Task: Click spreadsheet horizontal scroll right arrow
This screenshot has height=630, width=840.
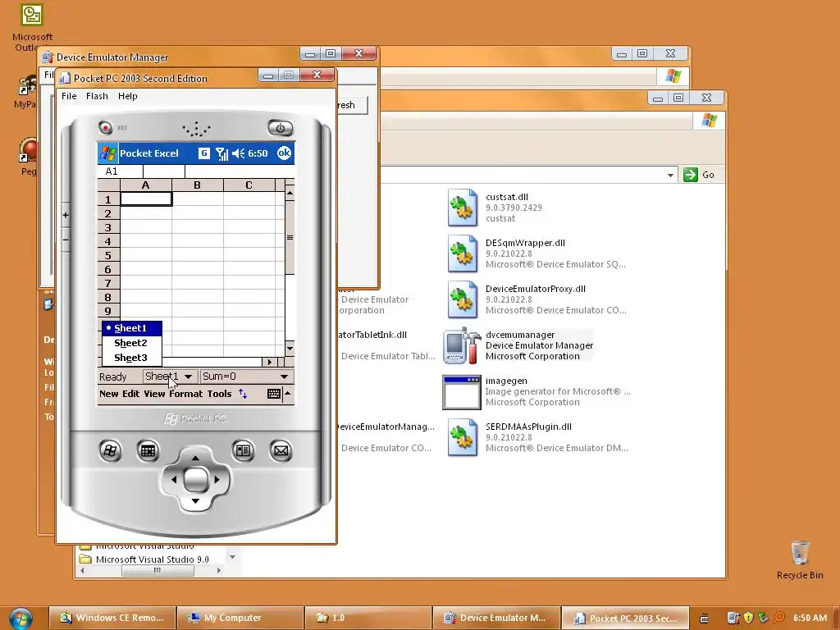Action: pyautogui.click(x=270, y=362)
